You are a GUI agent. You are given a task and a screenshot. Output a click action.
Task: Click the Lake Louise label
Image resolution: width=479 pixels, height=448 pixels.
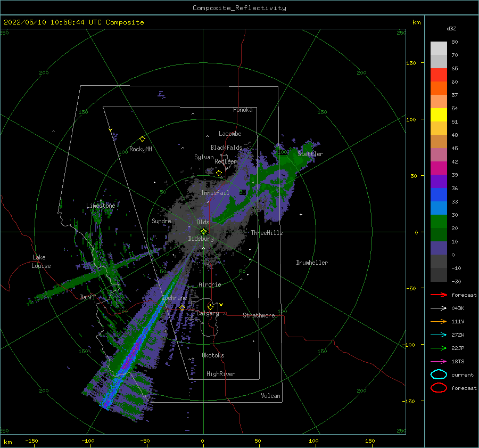[41, 262]
